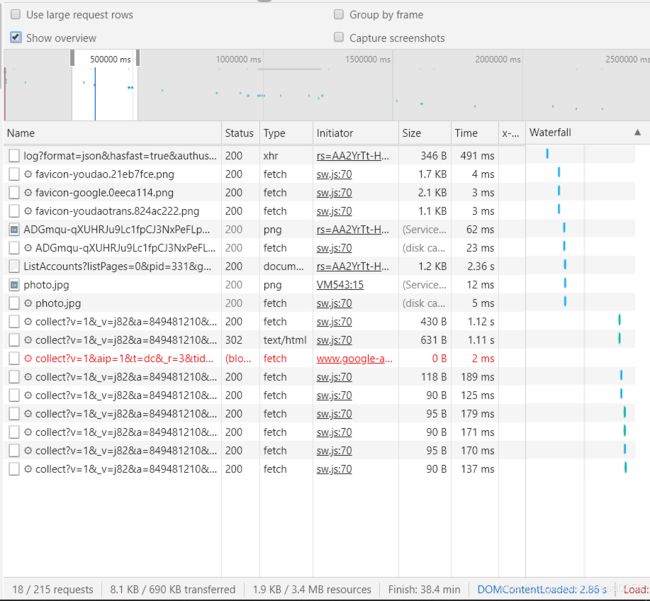Viewport: 650px width, 601px height.
Task: Click the 8.1 KB / 690 KB transferred summary
Action: pos(172,589)
